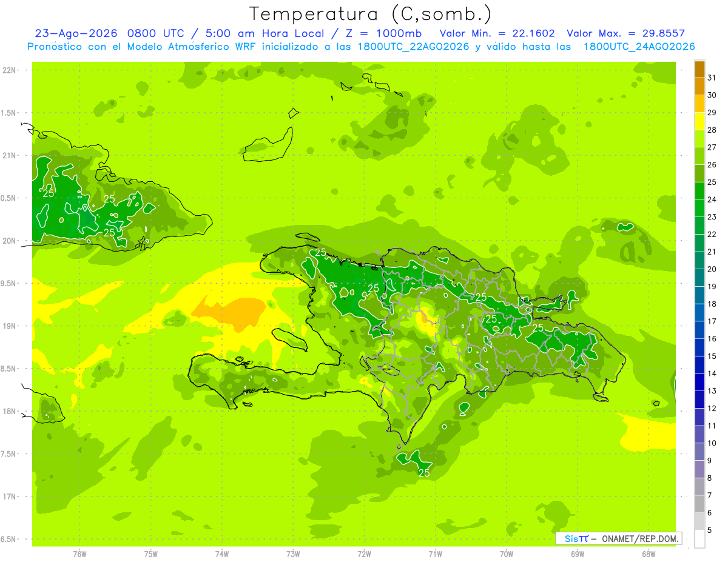Pick legend color band between 17 and 18
728x562 pixels.
[699, 313]
